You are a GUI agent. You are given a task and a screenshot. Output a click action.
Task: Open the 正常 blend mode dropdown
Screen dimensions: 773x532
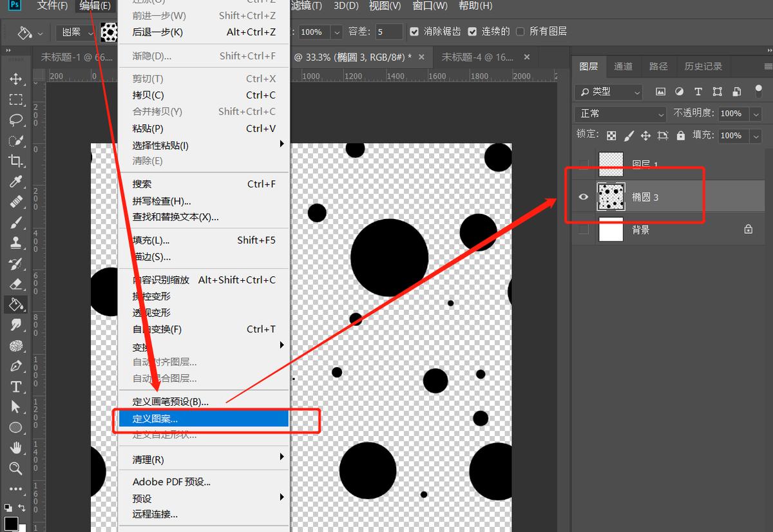[621, 114]
